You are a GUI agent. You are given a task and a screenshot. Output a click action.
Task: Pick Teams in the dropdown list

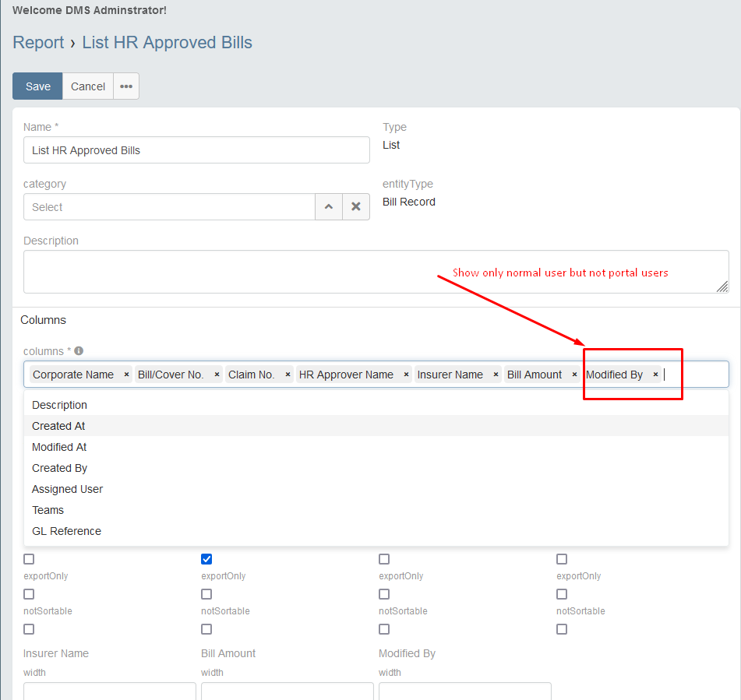(48, 510)
